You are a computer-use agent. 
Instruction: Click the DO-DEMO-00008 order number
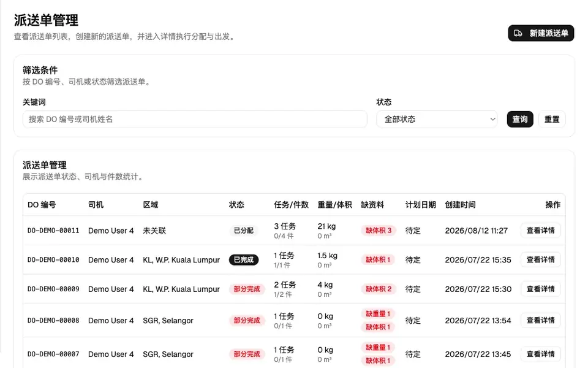pos(53,321)
